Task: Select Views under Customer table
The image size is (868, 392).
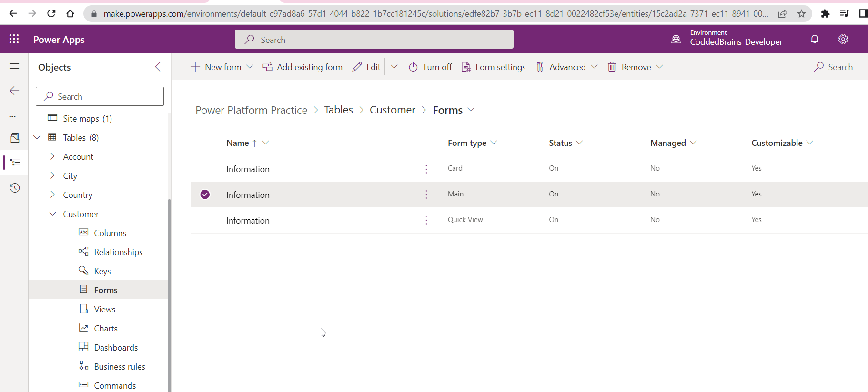Action: coord(104,309)
